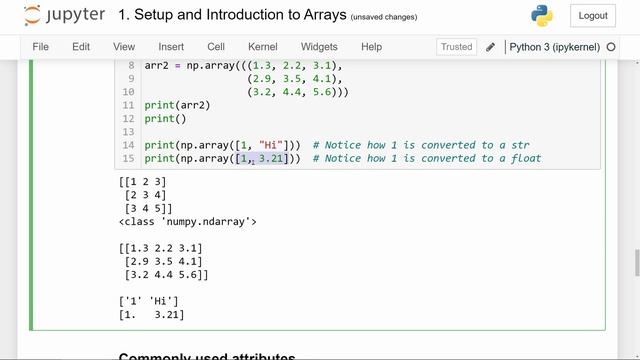The width and height of the screenshot is (640, 360).
Task: Open the Edit menu
Action: [x=81, y=47]
